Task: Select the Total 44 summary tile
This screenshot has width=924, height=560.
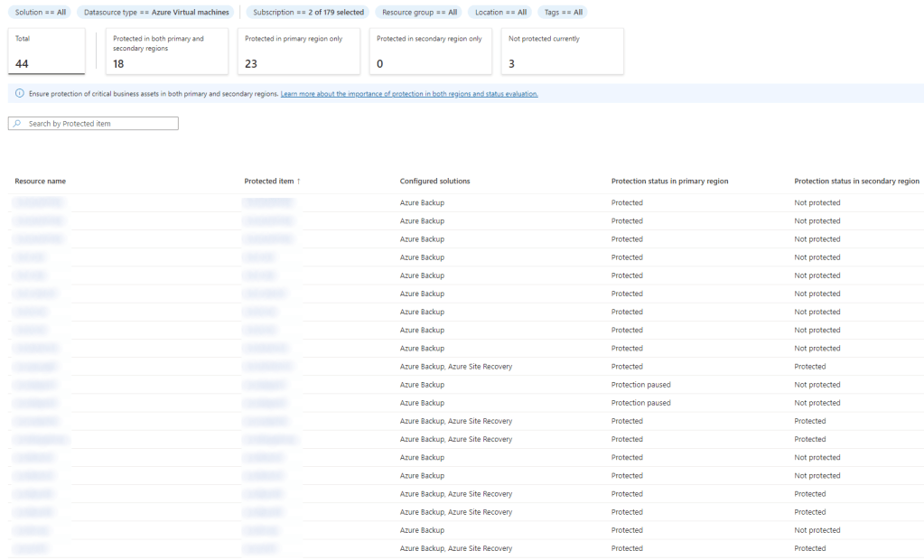Action: tap(46, 51)
